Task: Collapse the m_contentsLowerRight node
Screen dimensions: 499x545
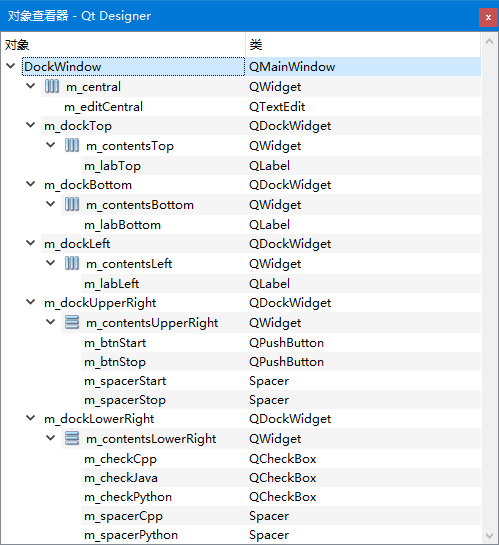Action: click(x=51, y=438)
